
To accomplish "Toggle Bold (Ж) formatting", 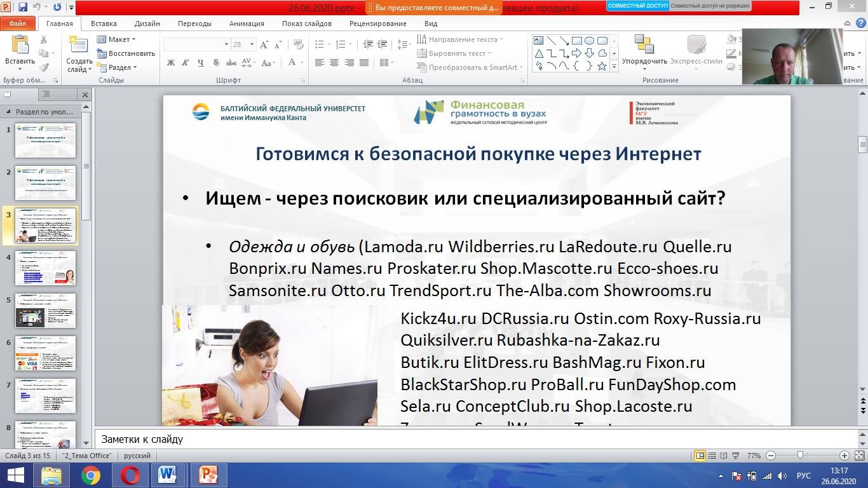I will (171, 63).
